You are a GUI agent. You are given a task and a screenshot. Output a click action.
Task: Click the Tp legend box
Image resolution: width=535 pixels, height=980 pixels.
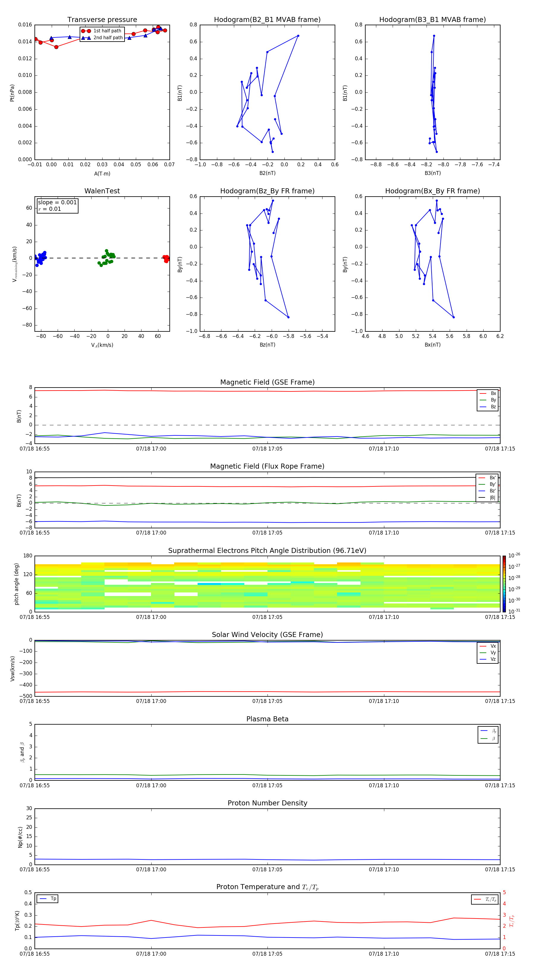click(47, 899)
